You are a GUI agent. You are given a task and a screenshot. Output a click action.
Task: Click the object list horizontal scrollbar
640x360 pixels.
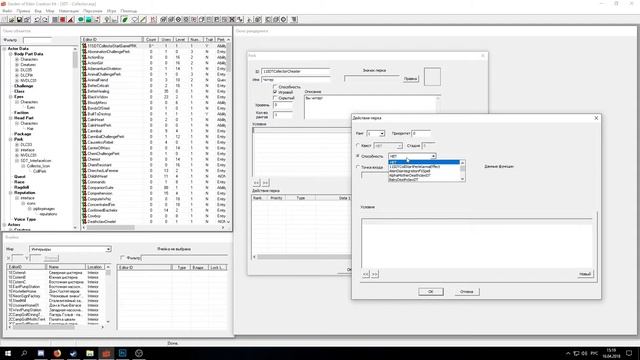pos(153,227)
